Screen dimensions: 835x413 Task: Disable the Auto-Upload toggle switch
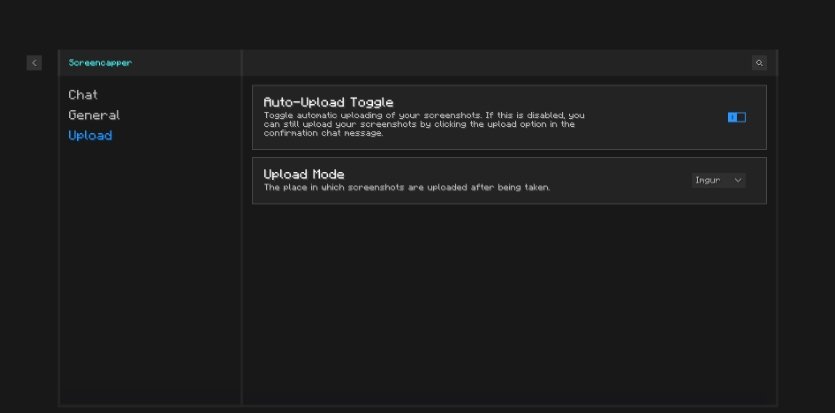(x=736, y=117)
